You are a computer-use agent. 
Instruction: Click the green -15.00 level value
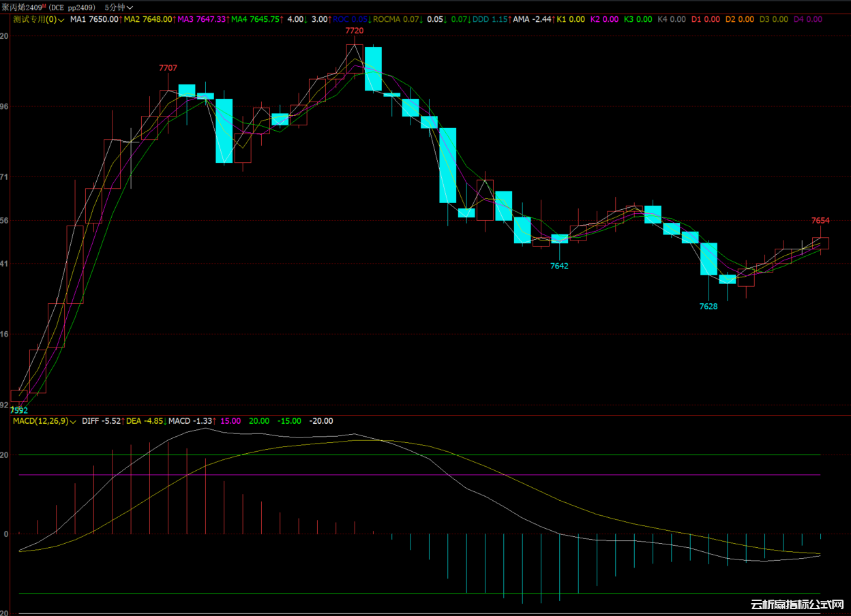(x=289, y=421)
